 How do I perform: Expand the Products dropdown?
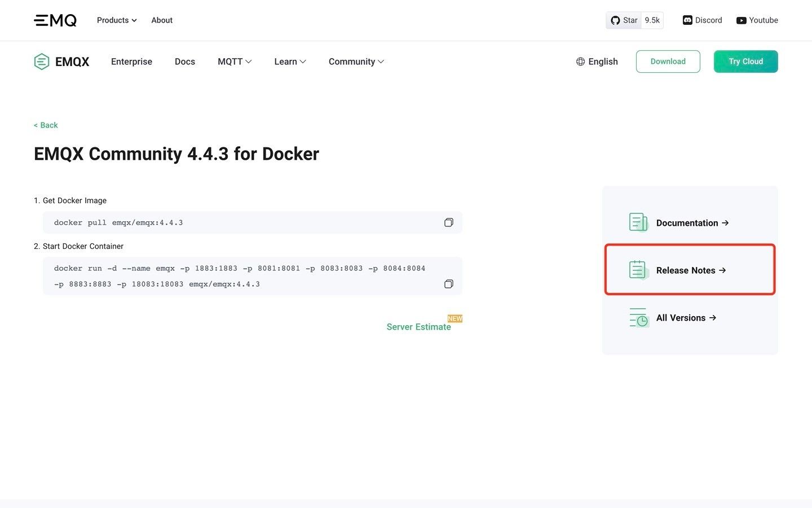(117, 20)
